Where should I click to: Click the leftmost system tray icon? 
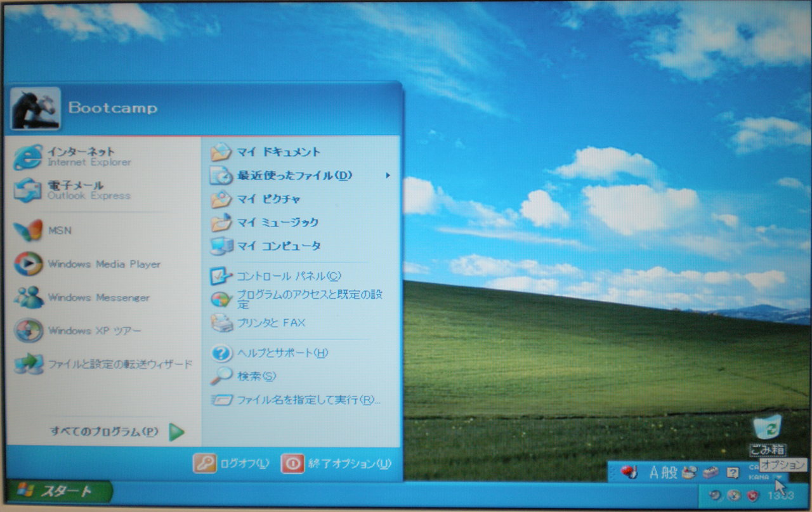coord(714,495)
